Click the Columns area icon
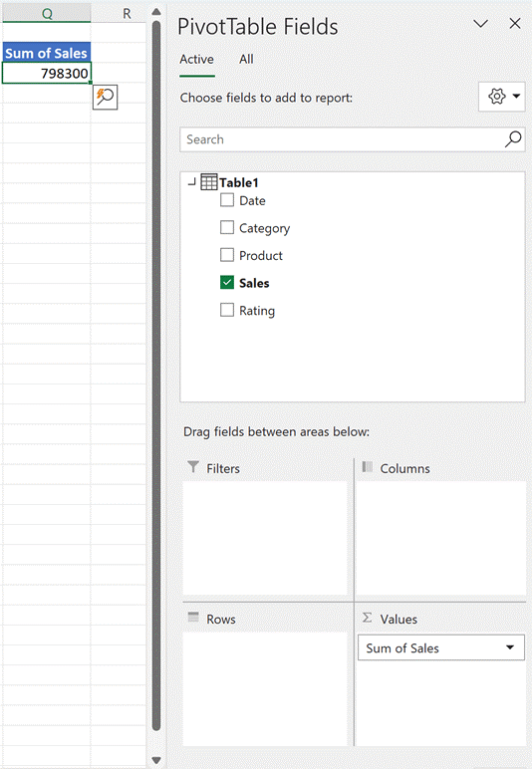This screenshot has height=769, width=532. pyautogui.click(x=368, y=467)
